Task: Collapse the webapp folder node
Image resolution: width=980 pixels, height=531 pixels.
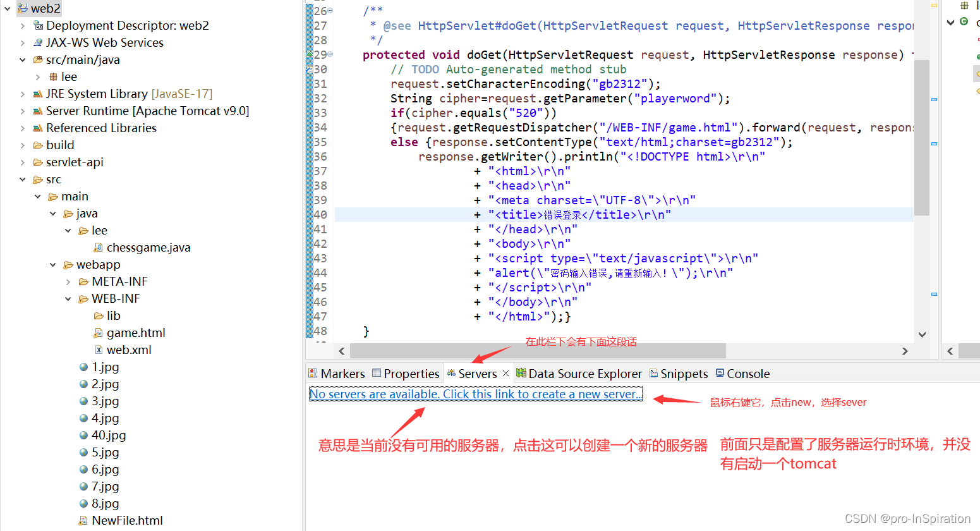Action: click(x=53, y=265)
